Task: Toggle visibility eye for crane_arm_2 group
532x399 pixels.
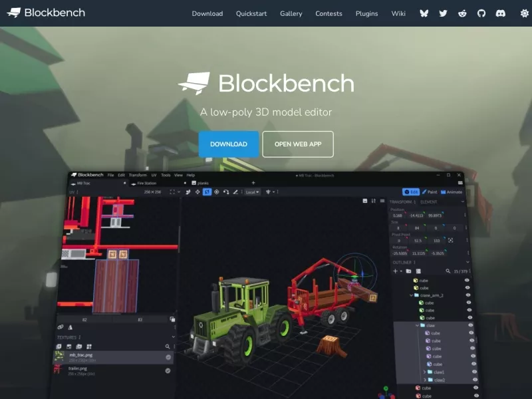Action: 468,295
